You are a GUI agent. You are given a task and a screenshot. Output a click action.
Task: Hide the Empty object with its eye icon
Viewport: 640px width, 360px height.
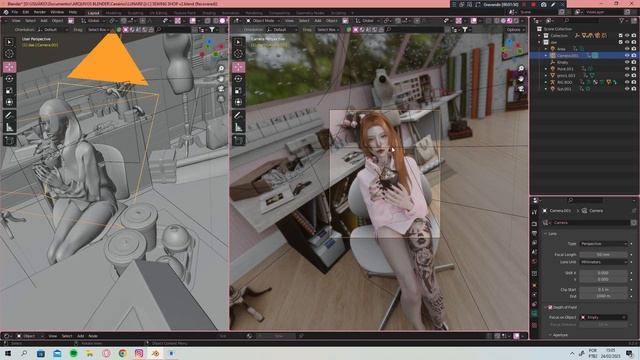pyautogui.click(x=627, y=62)
